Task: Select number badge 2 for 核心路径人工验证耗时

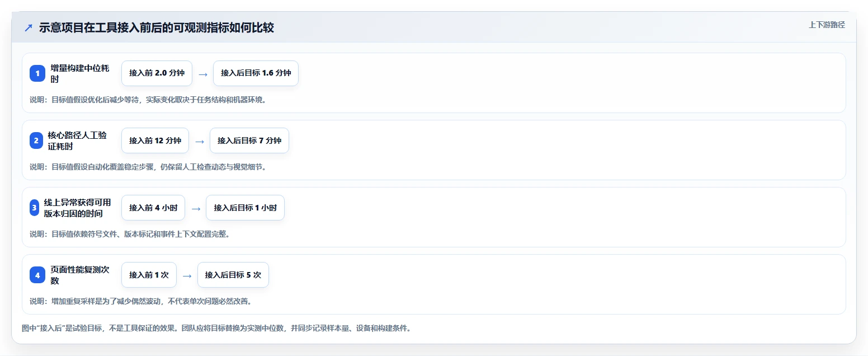Action: click(x=36, y=140)
